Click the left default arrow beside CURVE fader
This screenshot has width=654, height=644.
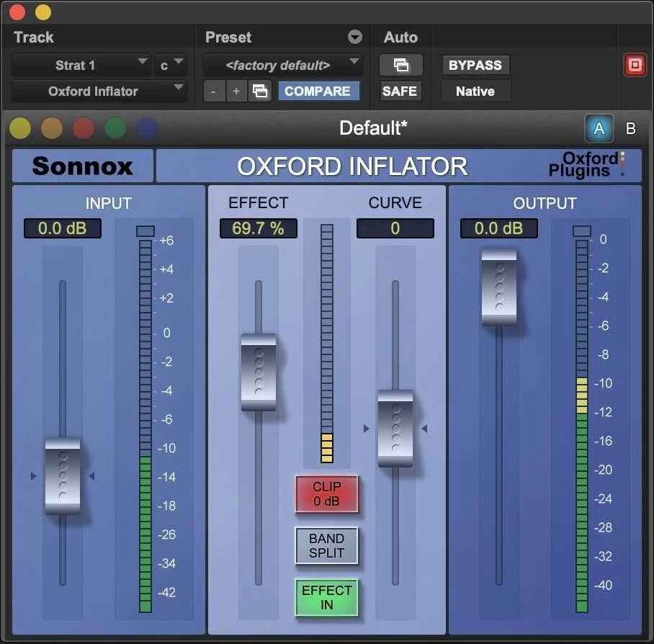pyautogui.click(x=366, y=429)
